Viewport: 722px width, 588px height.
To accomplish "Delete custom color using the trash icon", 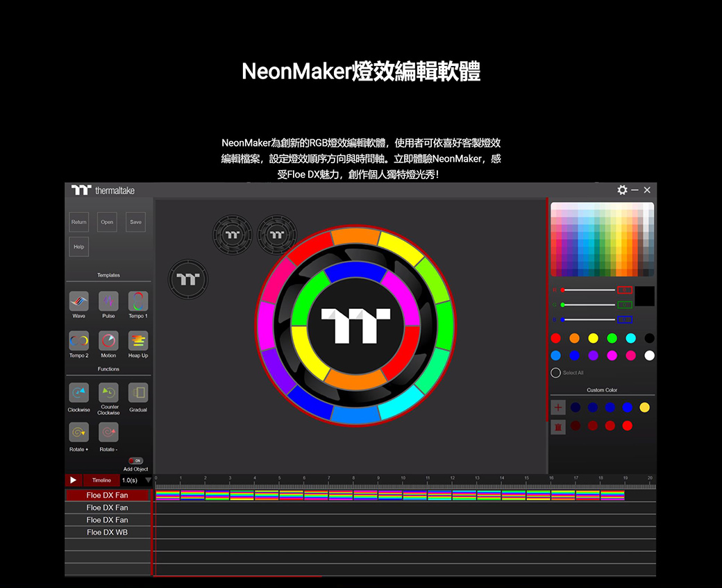I will pyautogui.click(x=558, y=426).
